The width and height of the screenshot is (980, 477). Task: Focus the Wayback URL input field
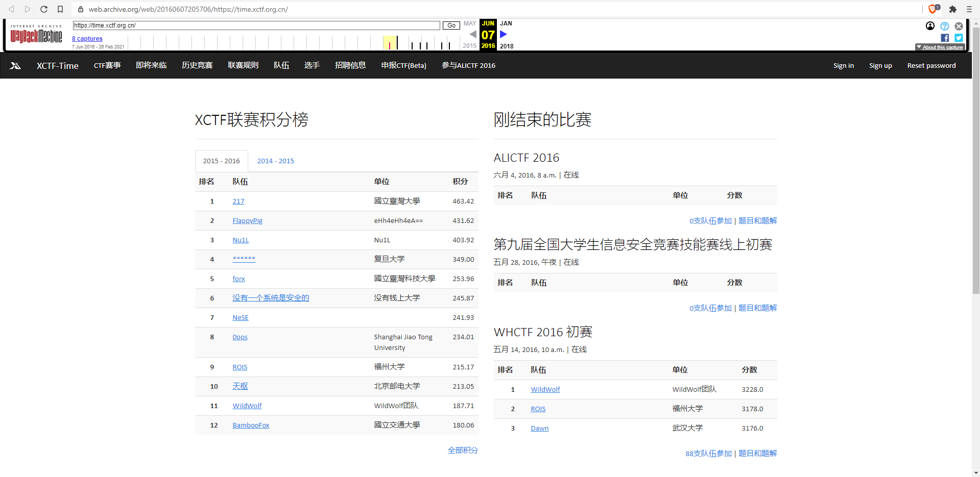click(256, 26)
